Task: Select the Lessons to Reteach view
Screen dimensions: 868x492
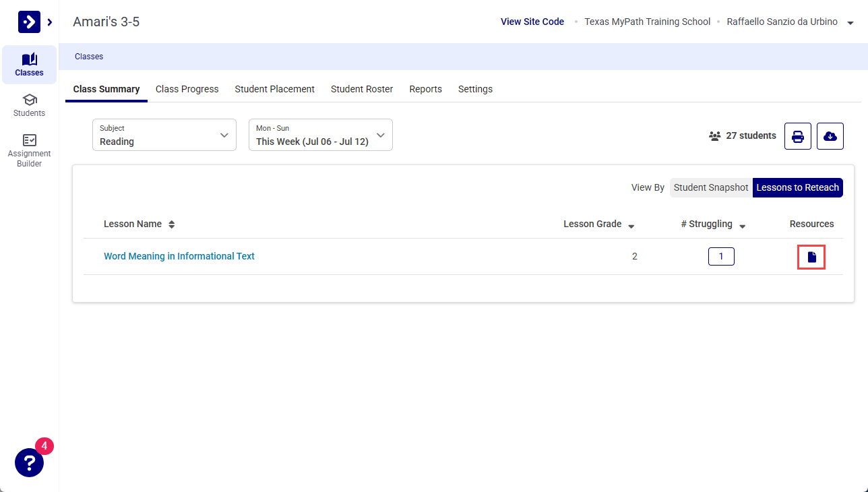Action: (x=798, y=187)
